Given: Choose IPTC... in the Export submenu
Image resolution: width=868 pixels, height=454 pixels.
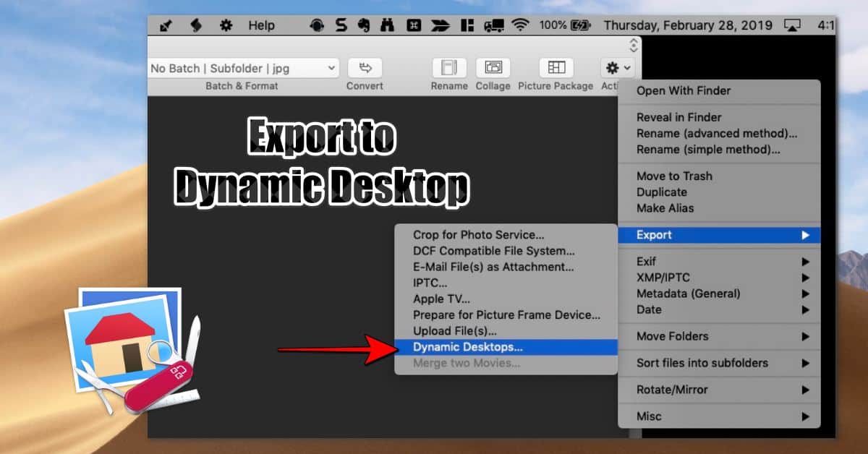Looking at the screenshot, I should coord(506,283).
